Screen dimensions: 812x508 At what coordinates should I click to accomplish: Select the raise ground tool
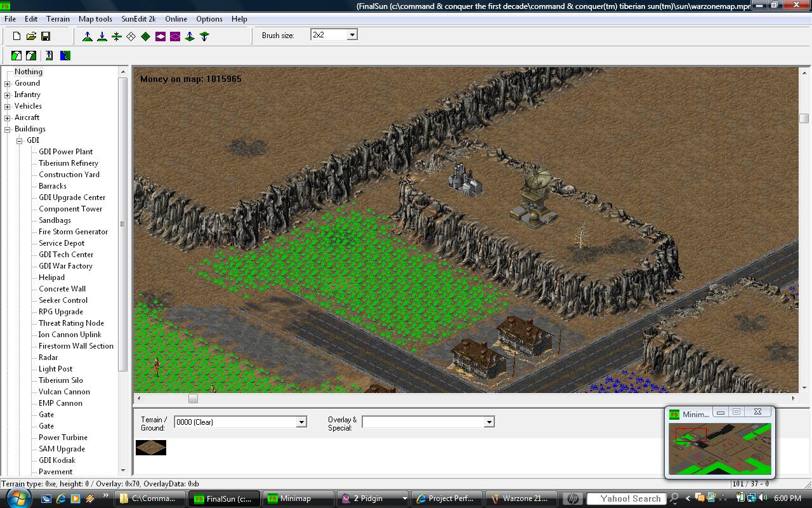click(x=88, y=36)
